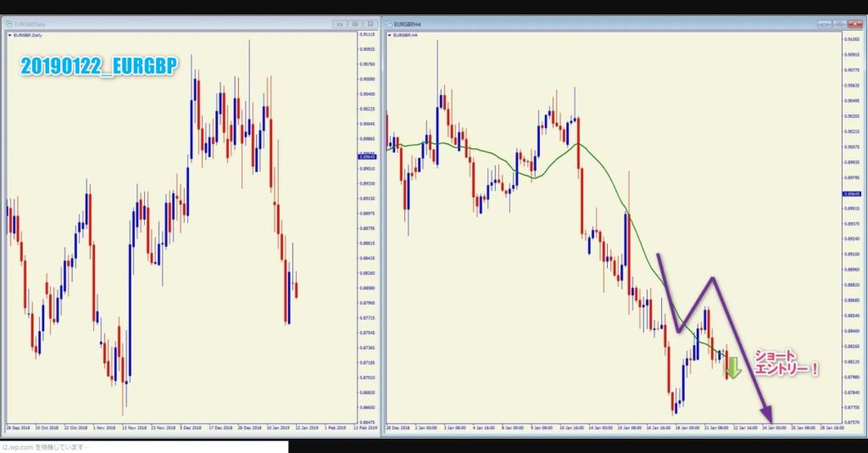Viewport: 868px width, 453px height.
Task: Close the EURGBP,H4 chart window
Action: click(x=854, y=24)
